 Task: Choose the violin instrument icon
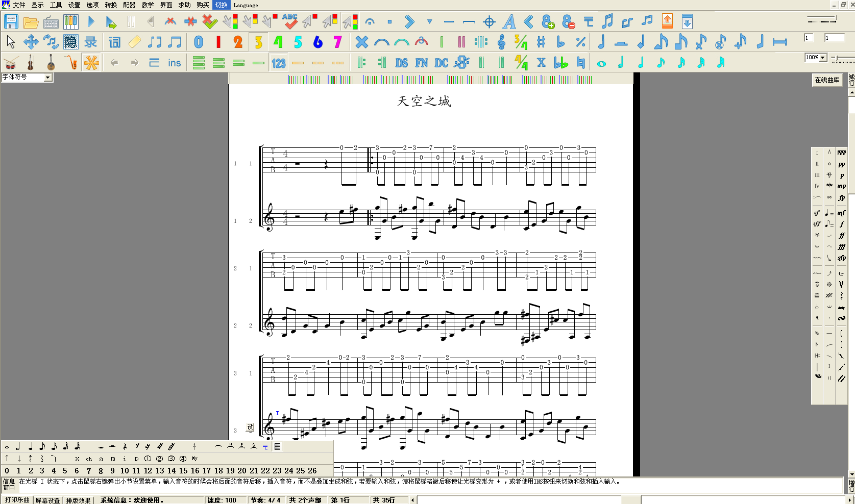(x=31, y=63)
